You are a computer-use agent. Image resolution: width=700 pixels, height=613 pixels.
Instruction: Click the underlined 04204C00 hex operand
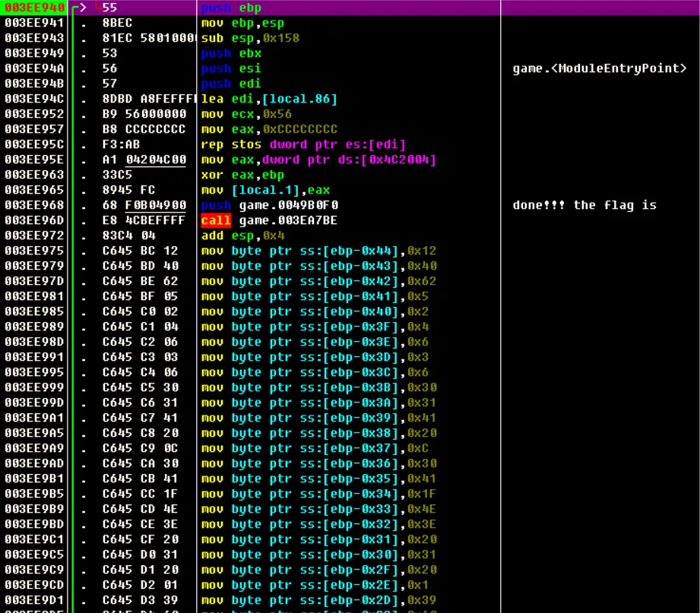pos(155,160)
